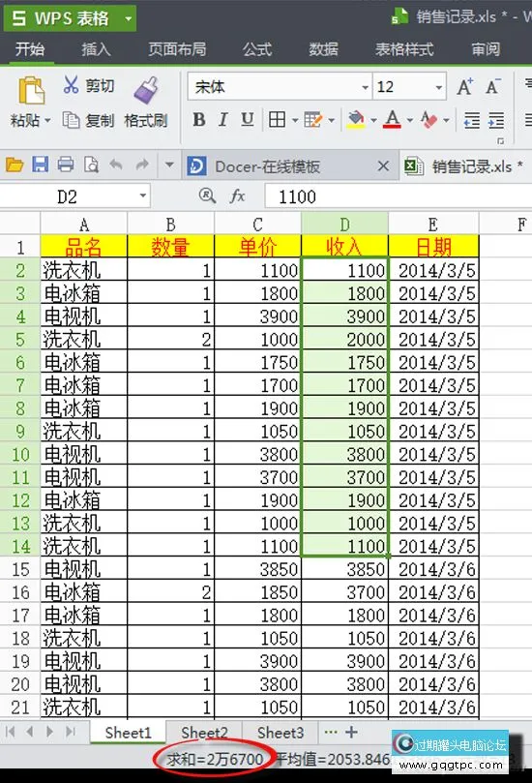The image size is (532, 783).
Task: Click the Cut scissors icon
Action: pyautogui.click(x=71, y=85)
